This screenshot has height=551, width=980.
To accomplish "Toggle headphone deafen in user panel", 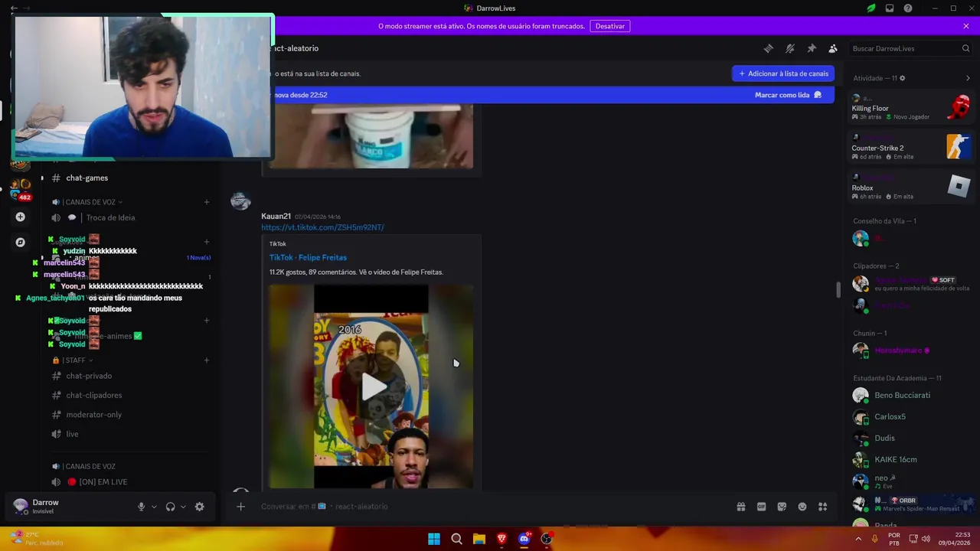I will click(x=170, y=507).
